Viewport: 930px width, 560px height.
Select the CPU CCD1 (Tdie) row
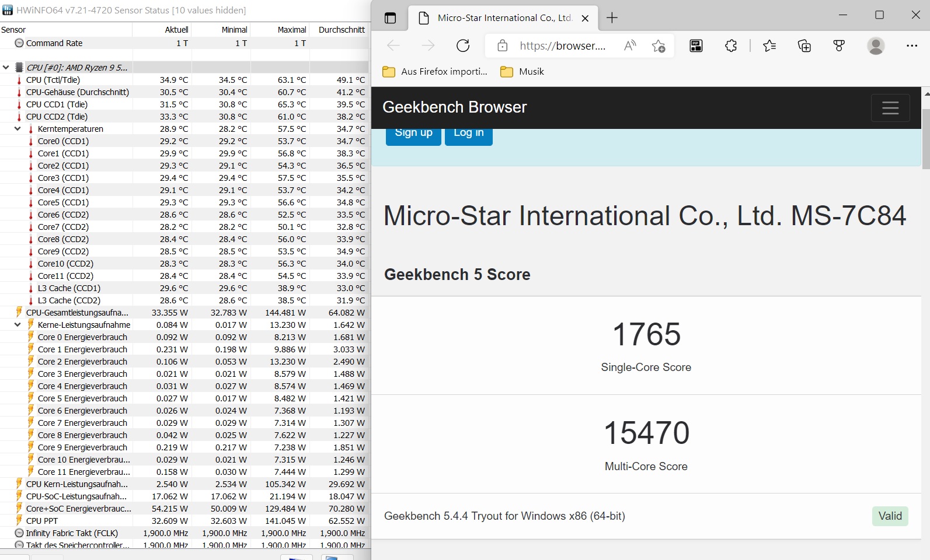pos(184,104)
